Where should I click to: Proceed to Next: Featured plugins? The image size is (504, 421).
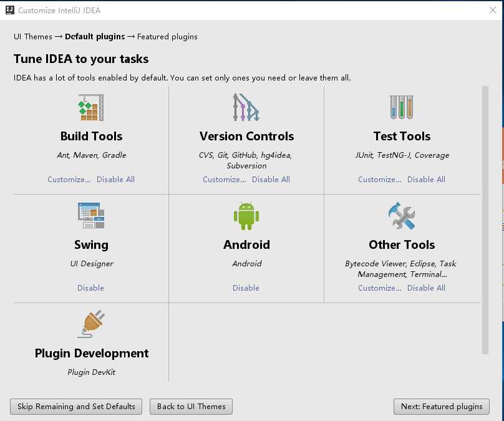click(x=442, y=407)
